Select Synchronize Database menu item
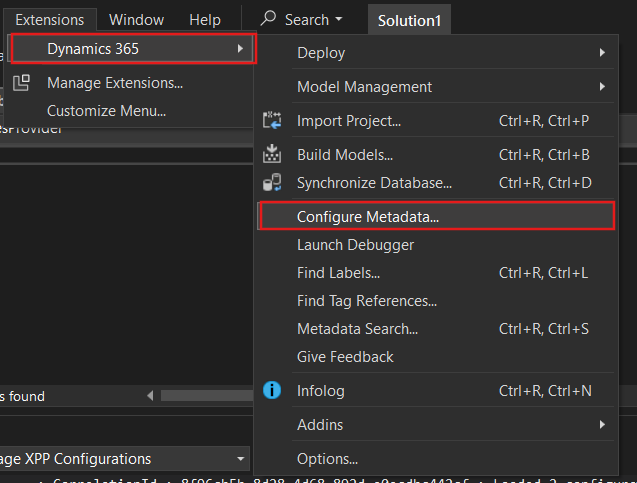Screen dimensions: 637x483 436,182
